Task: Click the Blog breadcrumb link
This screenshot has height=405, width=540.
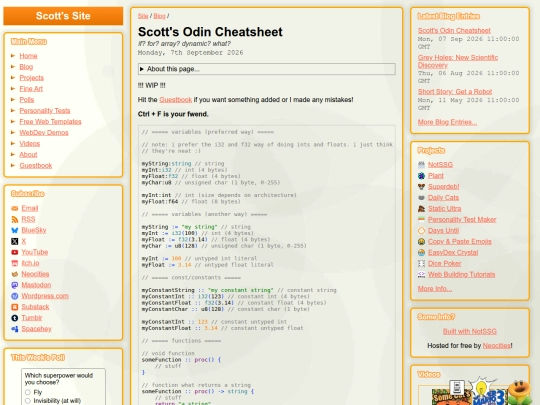Action: coord(159,16)
